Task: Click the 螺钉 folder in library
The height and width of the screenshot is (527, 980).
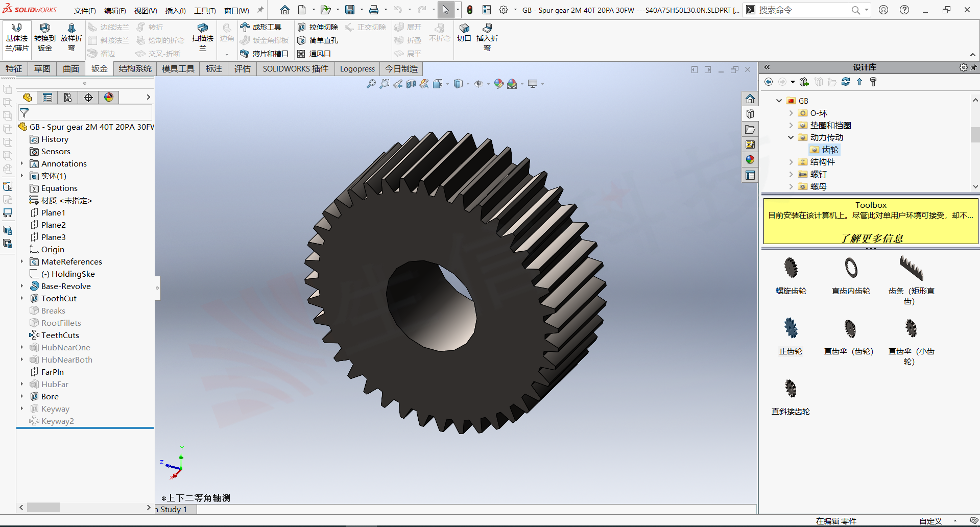Action: [813, 174]
